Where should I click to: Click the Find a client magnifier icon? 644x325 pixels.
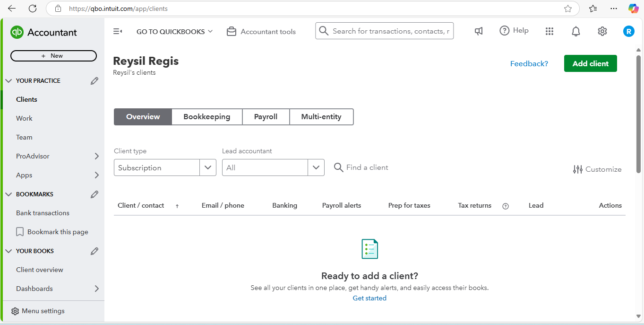coord(338,167)
